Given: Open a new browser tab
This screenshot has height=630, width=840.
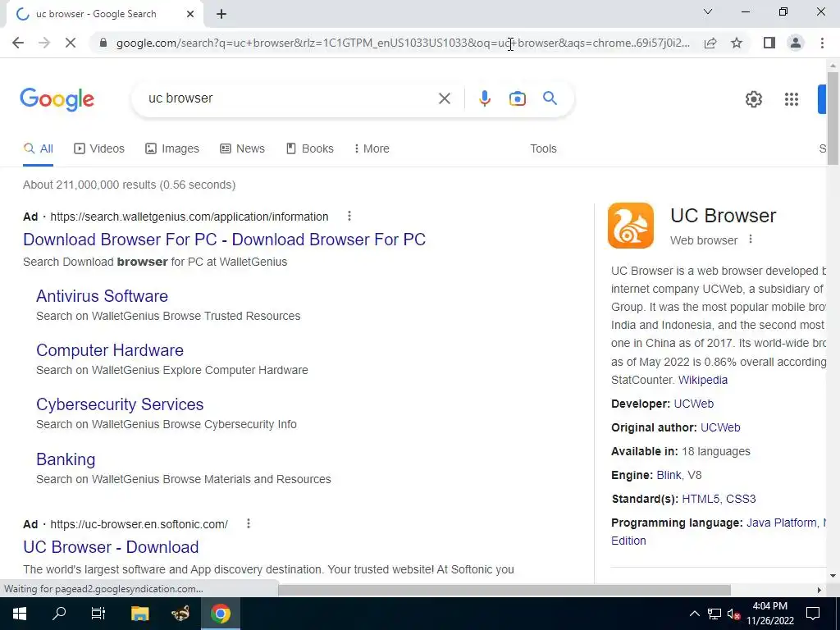Looking at the screenshot, I should 221,14.
